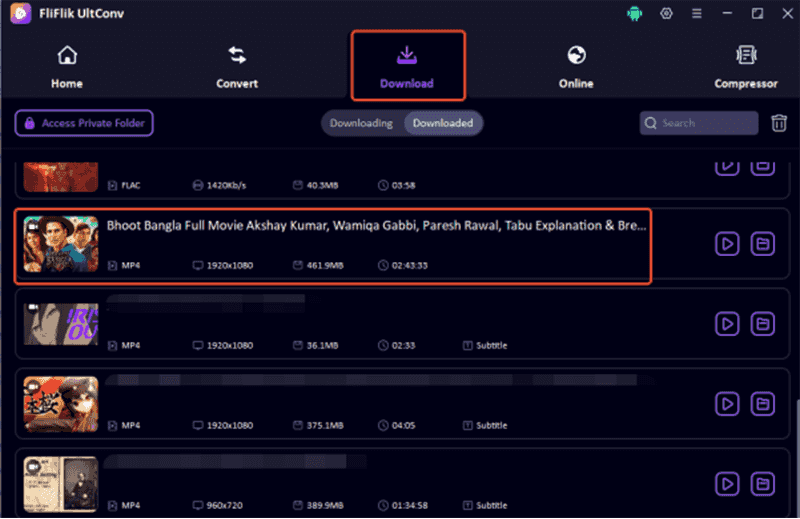Go to the Compressor tab

746,67
